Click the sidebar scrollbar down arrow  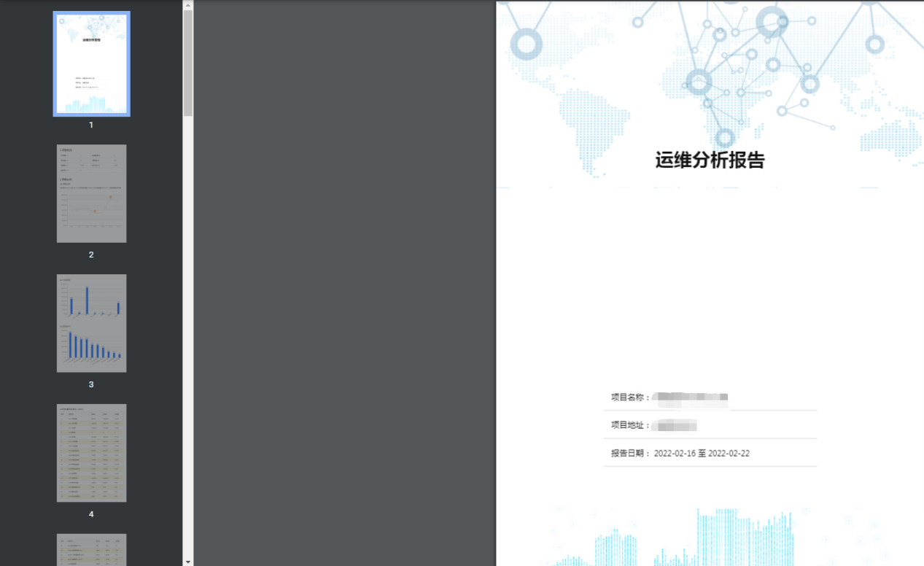coord(188,561)
